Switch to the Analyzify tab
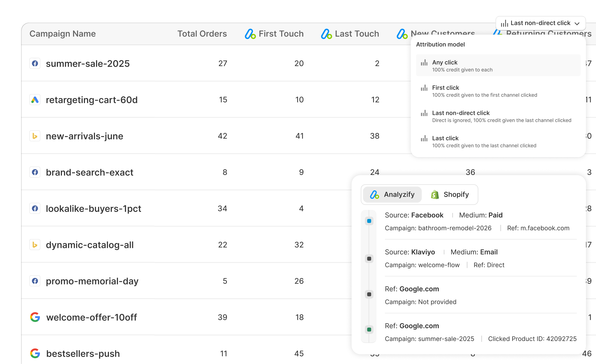The image size is (596, 364). [392, 194]
